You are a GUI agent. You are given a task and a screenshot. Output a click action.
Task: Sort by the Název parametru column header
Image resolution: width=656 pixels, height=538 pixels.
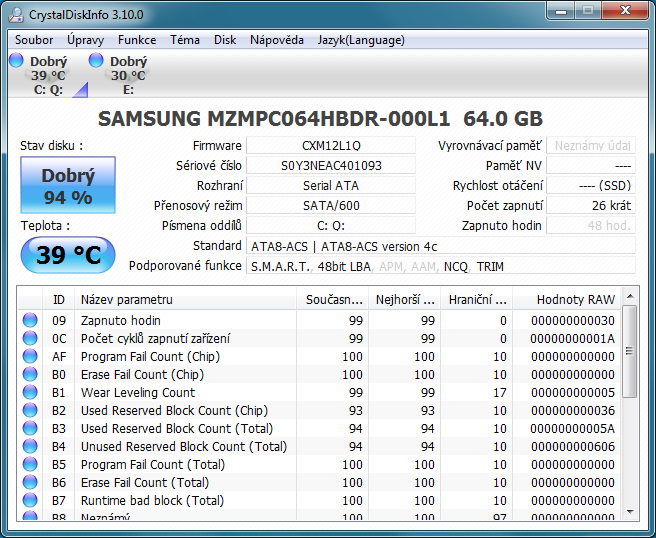point(185,299)
